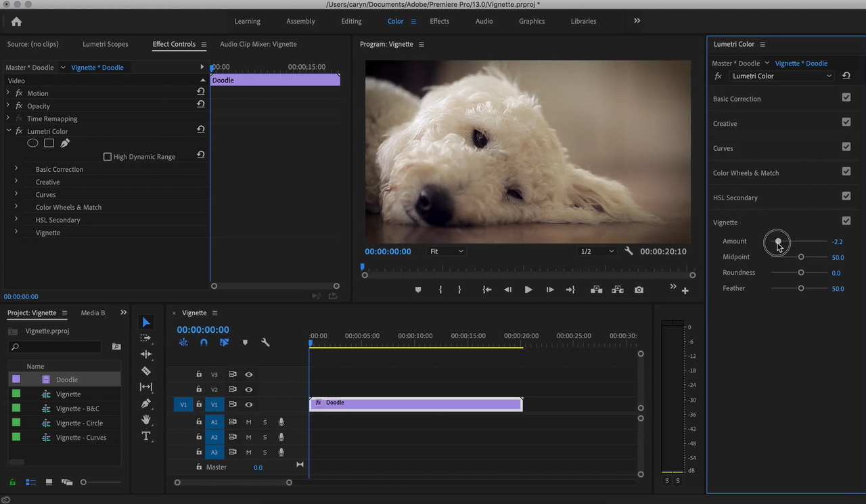Viewport: 866px width, 504px height.
Task: Switch project panel to icon view
Action: pyautogui.click(x=49, y=482)
